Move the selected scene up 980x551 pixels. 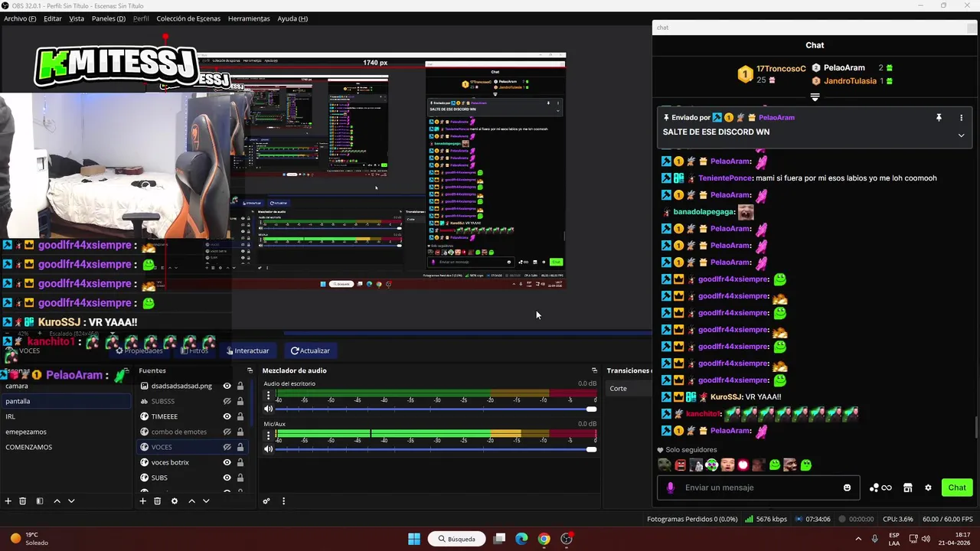(x=57, y=500)
